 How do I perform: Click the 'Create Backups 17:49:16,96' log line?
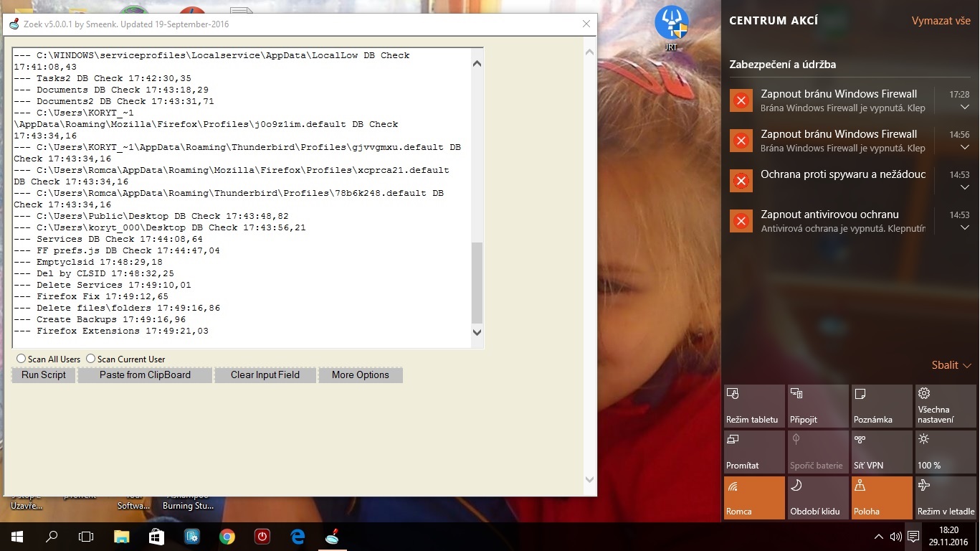[x=100, y=319]
